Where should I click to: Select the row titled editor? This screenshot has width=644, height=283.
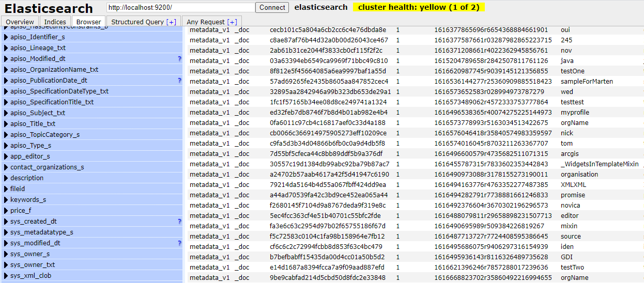point(415,216)
